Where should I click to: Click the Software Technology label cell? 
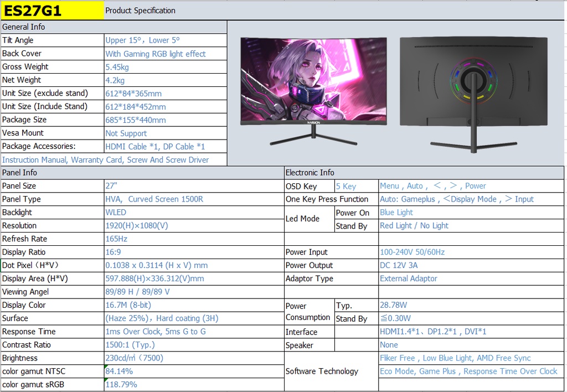point(331,372)
